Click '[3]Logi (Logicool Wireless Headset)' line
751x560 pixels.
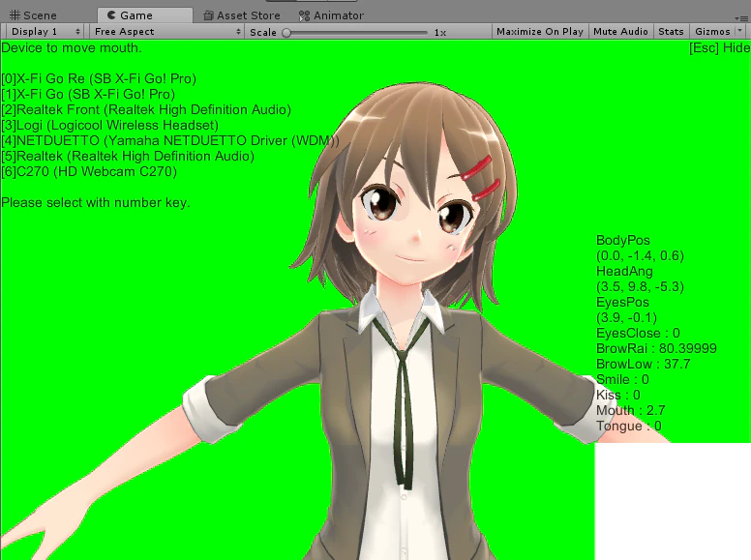point(109,125)
